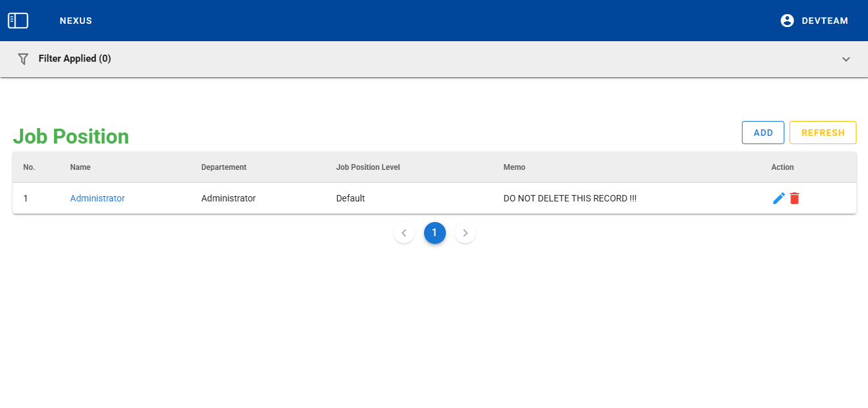Select page 1 in pagination
868x408 pixels.
[x=434, y=233]
